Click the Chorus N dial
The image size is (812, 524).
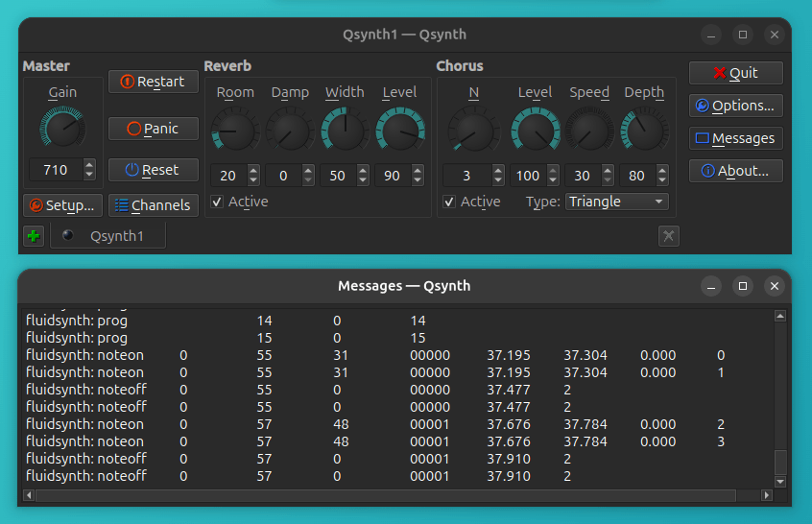pyautogui.click(x=474, y=129)
